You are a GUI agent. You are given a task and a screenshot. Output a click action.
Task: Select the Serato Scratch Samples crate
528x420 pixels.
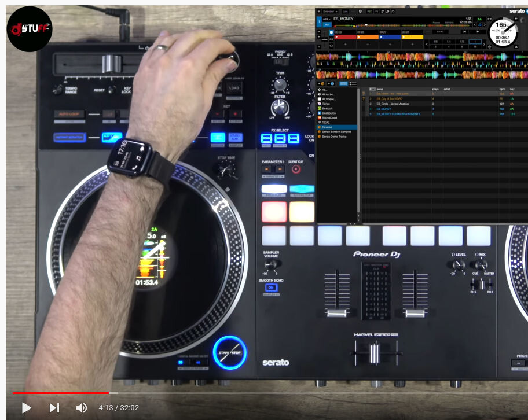(335, 132)
